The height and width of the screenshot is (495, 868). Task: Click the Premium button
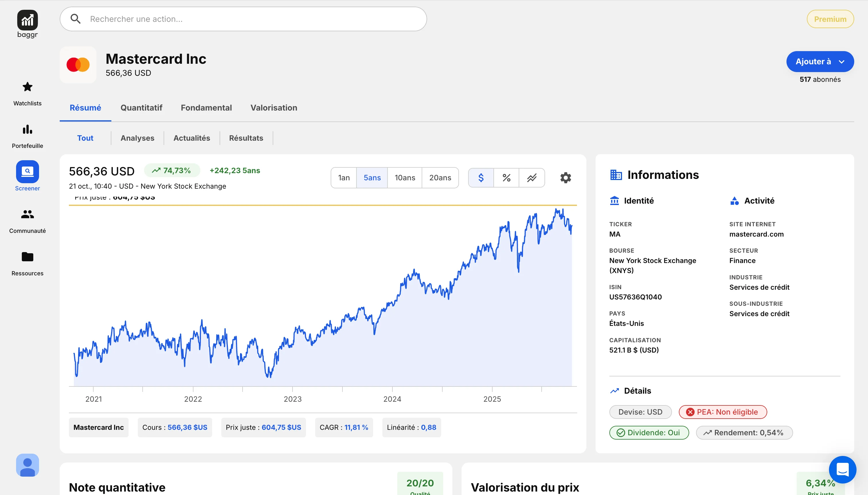coord(830,19)
